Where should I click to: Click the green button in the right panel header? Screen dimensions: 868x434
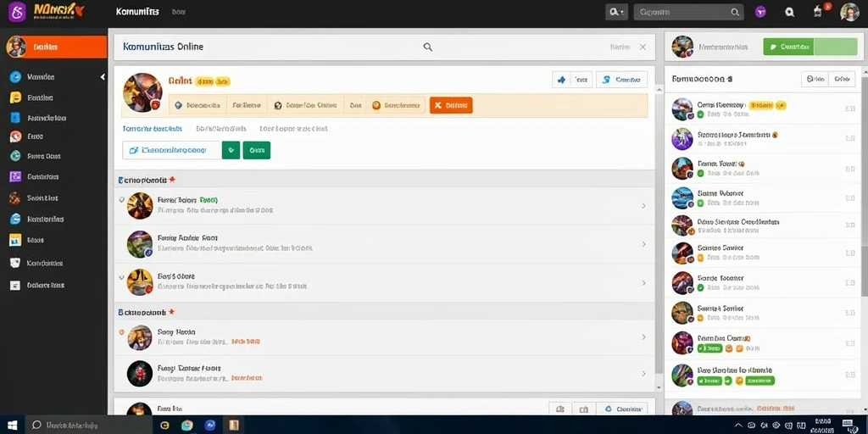(x=810, y=47)
